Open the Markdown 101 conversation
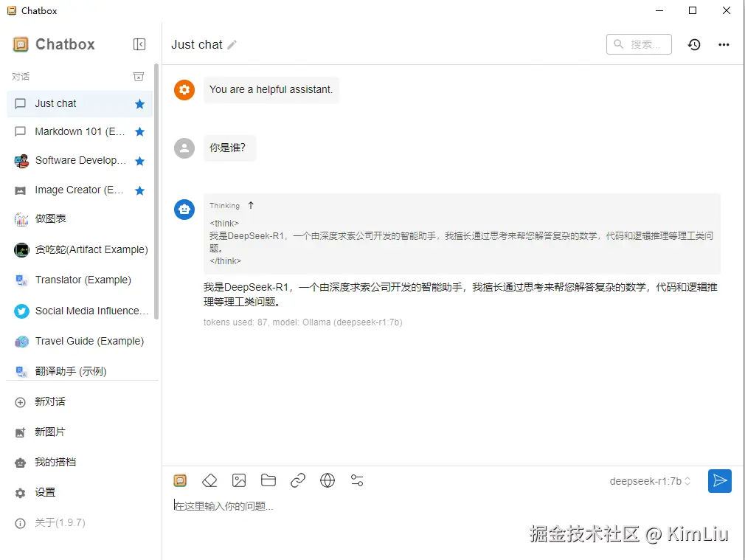Image resolution: width=745 pixels, height=560 pixels. point(80,131)
